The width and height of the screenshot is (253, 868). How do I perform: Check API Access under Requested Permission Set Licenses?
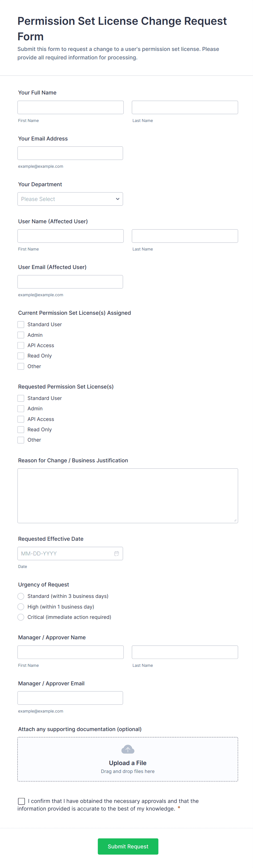tap(21, 419)
